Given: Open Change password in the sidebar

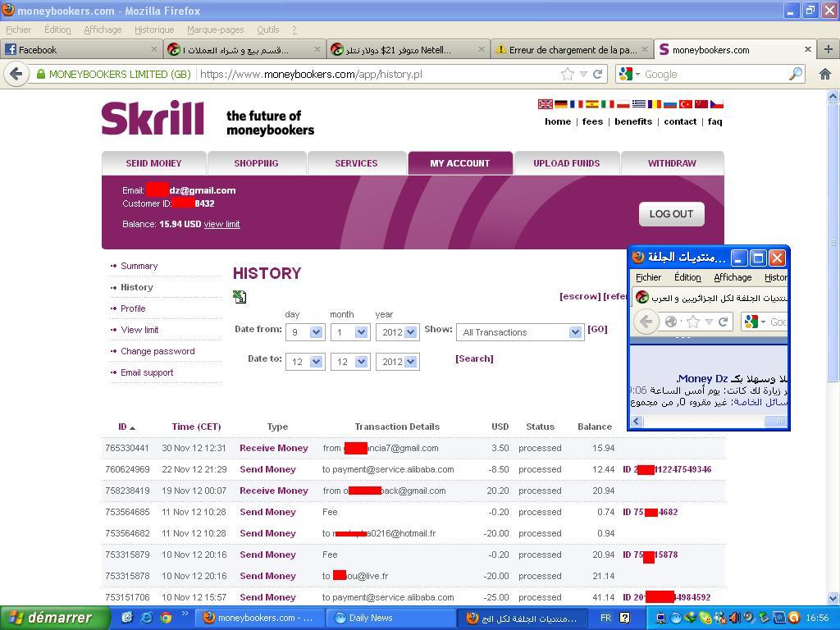Looking at the screenshot, I should (x=157, y=351).
